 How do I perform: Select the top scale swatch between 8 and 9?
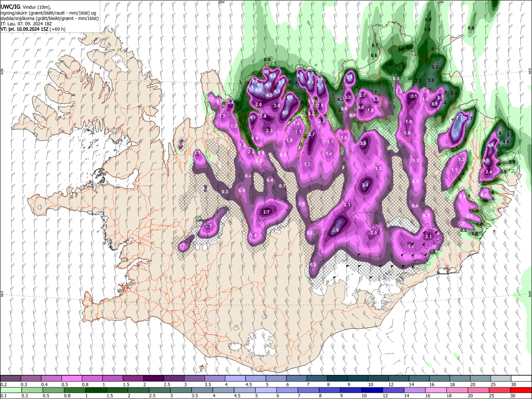(x=337, y=379)
